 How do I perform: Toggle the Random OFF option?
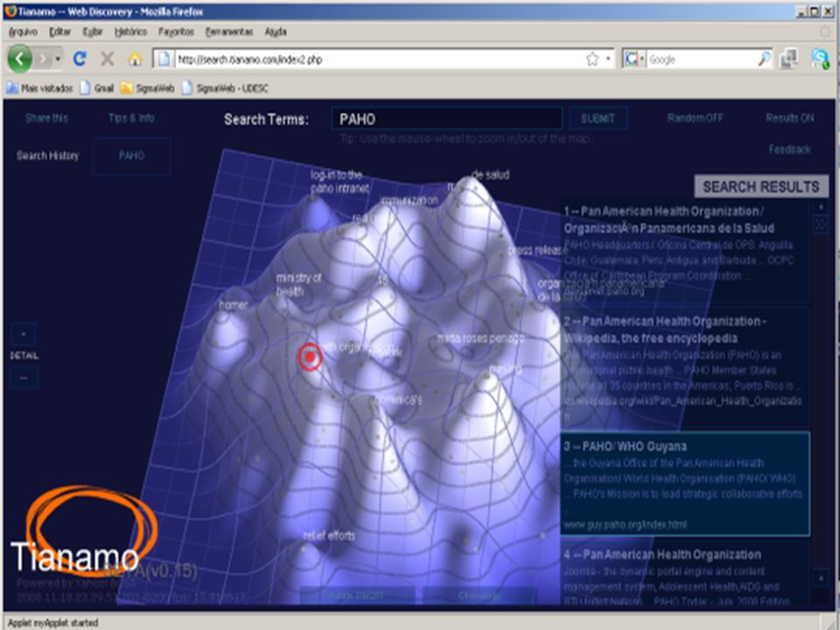coord(695,118)
